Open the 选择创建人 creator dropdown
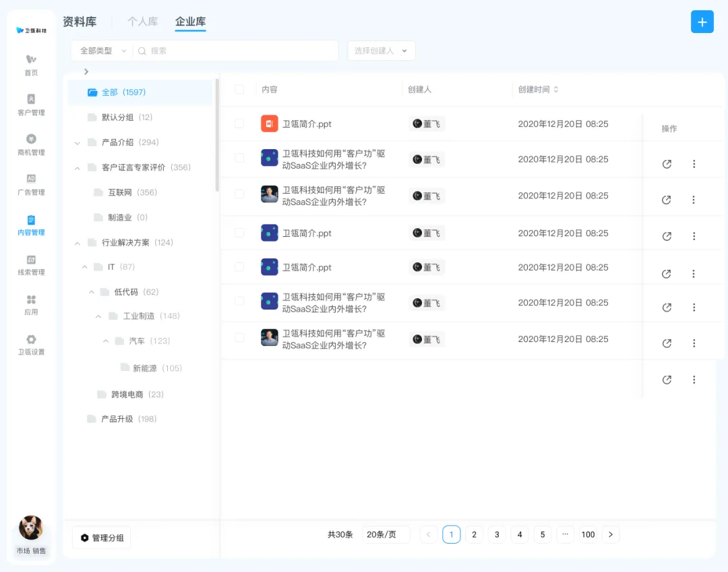Screen dimensions: 728x572 [x=381, y=51]
